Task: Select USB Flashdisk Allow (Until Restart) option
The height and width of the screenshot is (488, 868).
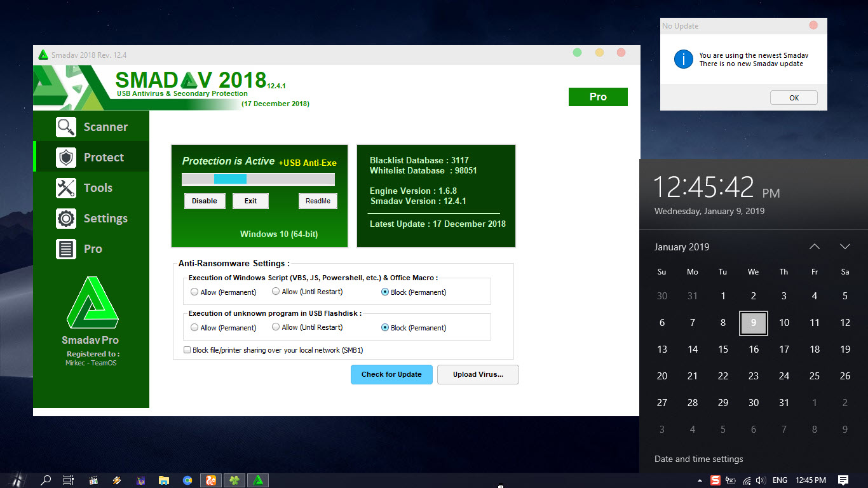Action: tap(308, 327)
